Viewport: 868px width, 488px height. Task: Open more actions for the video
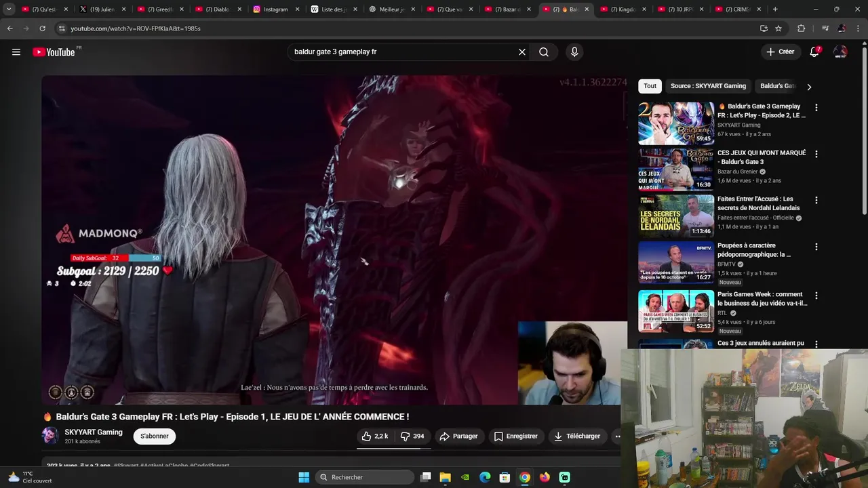[618, 436]
